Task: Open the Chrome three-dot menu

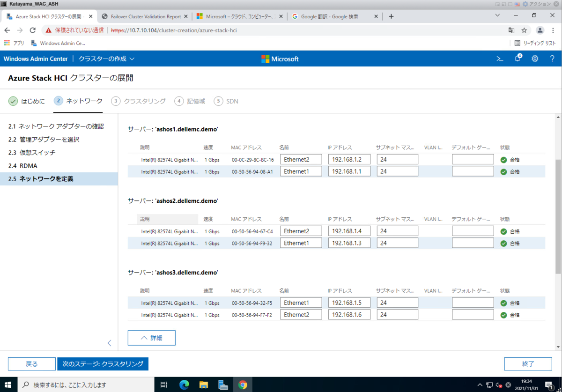Action: point(553,30)
